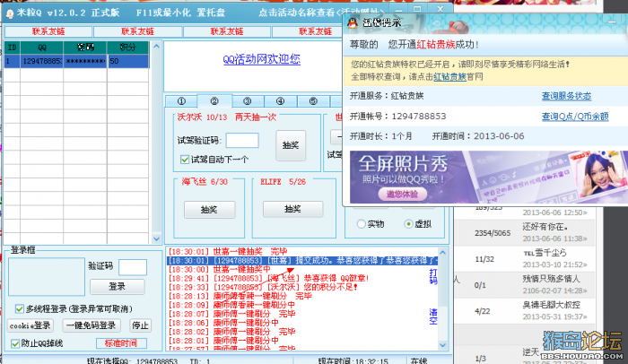This screenshot has width=628, height=364.
Task: Click the 清空 link beside the log
Action: click(x=433, y=316)
